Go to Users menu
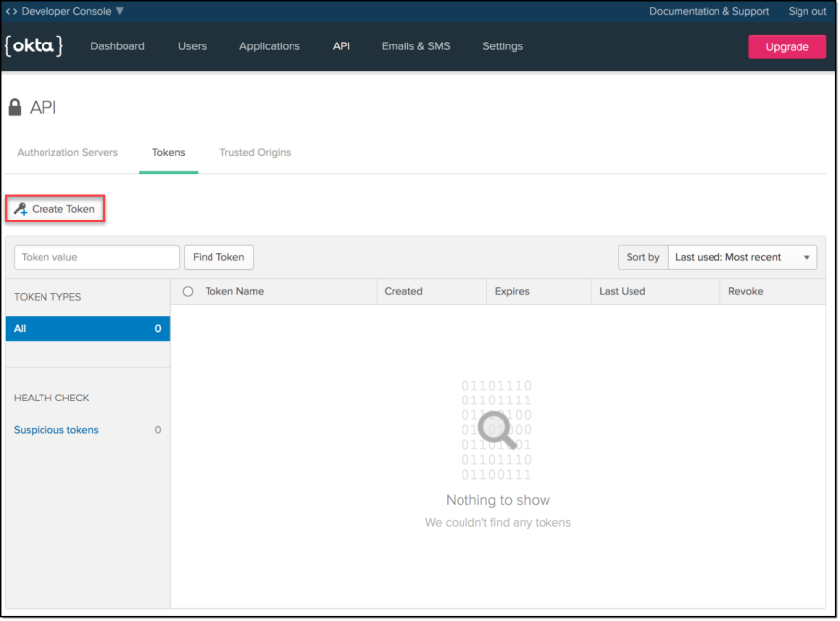 (x=192, y=46)
